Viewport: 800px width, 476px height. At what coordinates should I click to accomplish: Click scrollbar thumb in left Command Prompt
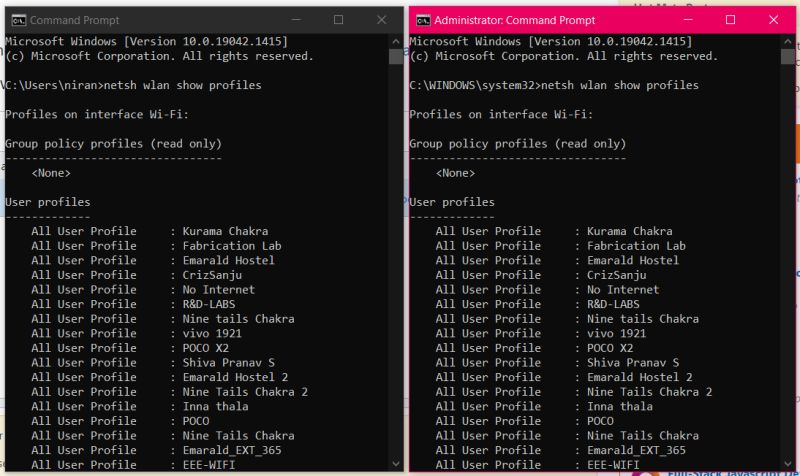(x=396, y=56)
